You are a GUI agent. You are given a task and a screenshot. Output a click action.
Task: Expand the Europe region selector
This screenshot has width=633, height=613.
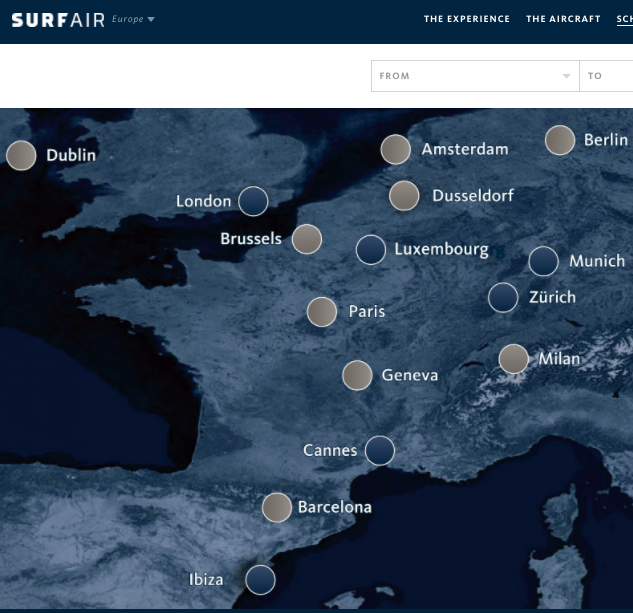coord(134,19)
